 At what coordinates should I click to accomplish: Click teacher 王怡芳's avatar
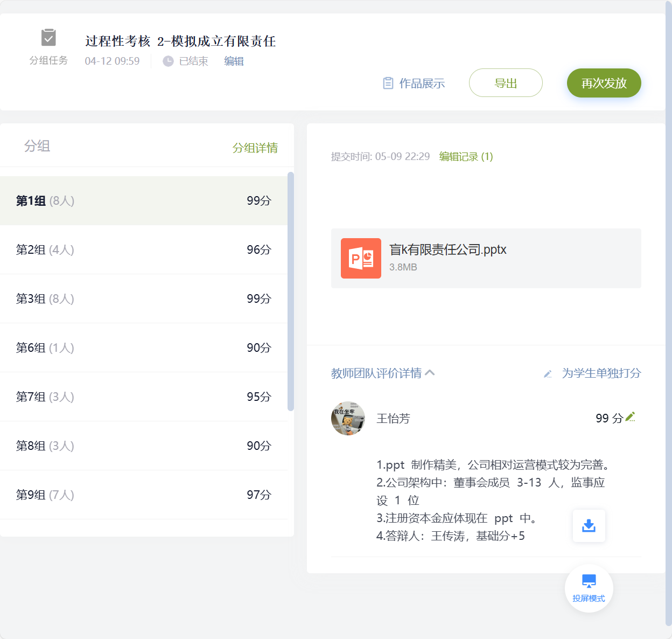click(348, 418)
